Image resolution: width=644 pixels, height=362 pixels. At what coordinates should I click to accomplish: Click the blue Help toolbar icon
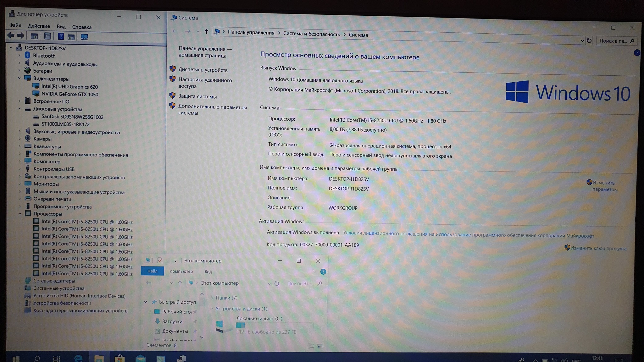[61, 36]
